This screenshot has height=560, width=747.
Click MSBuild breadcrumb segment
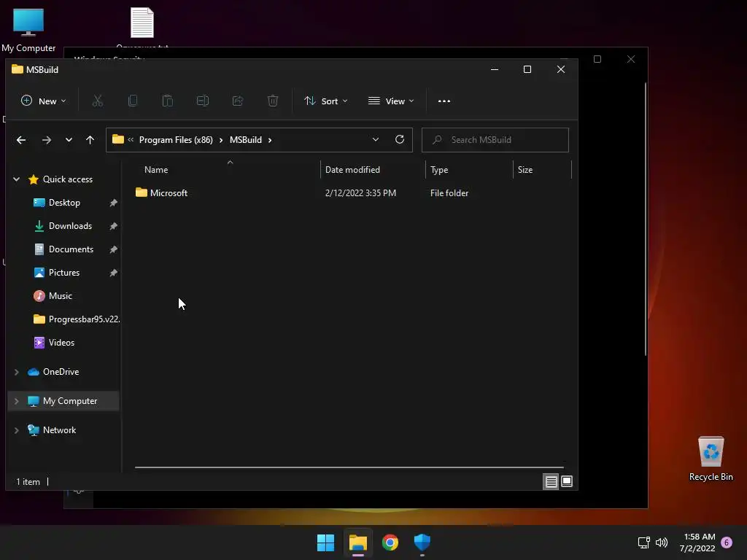click(246, 140)
